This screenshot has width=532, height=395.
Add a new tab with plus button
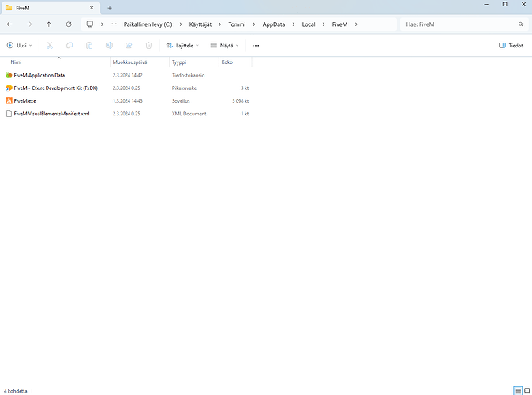(x=110, y=8)
